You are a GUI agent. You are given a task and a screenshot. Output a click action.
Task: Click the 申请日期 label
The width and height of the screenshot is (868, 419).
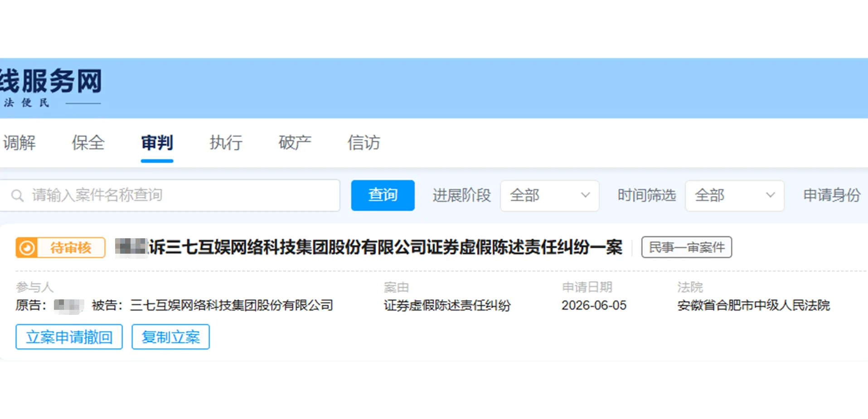[587, 287]
